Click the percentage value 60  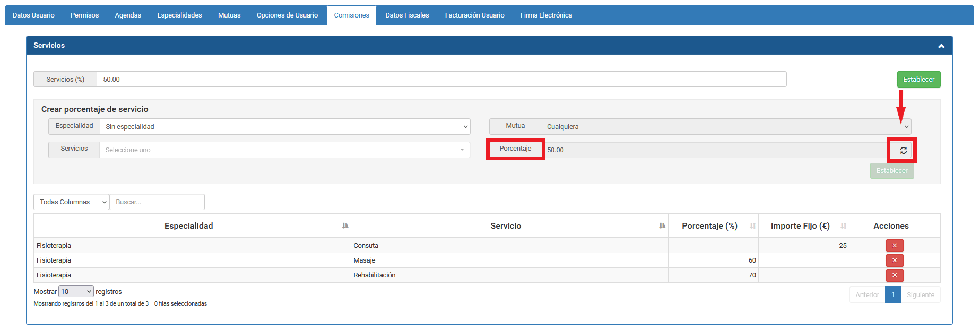coord(752,260)
